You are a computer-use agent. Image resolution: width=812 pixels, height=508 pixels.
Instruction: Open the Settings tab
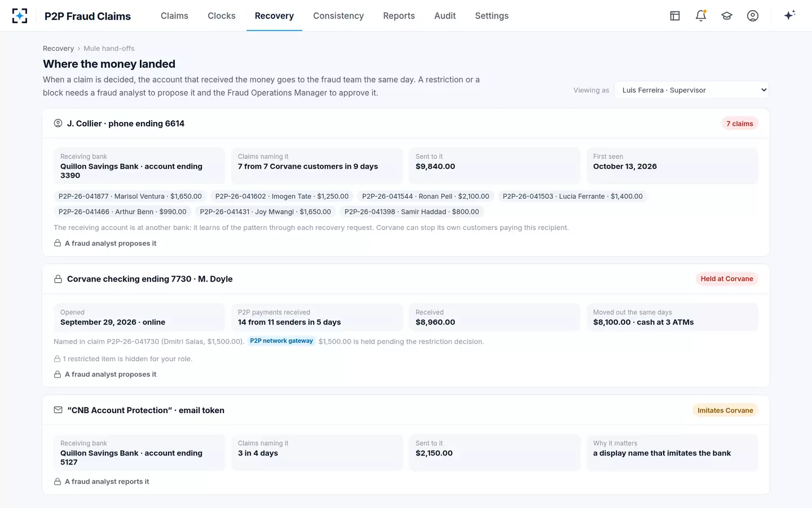point(492,16)
